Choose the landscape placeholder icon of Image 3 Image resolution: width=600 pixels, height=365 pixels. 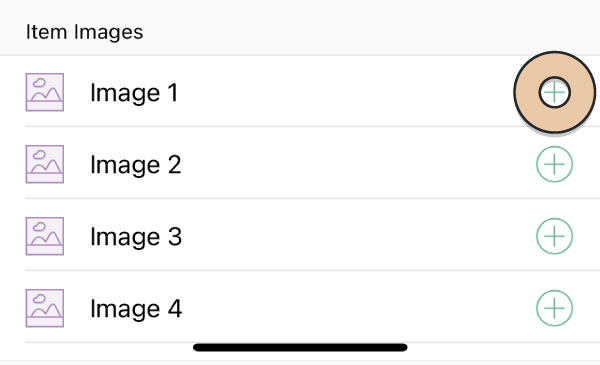[x=45, y=236]
